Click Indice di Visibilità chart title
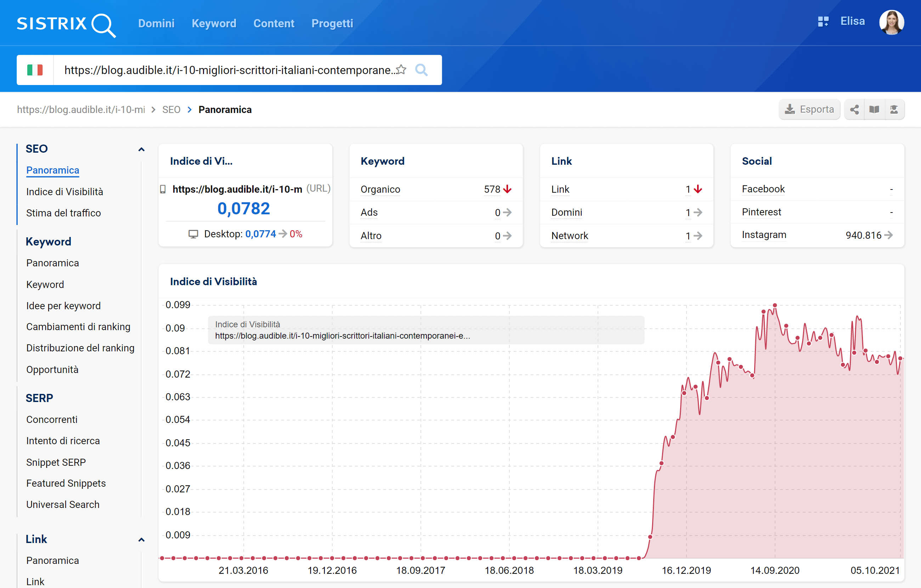Image resolution: width=921 pixels, height=588 pixels. [x=213, y=282]
